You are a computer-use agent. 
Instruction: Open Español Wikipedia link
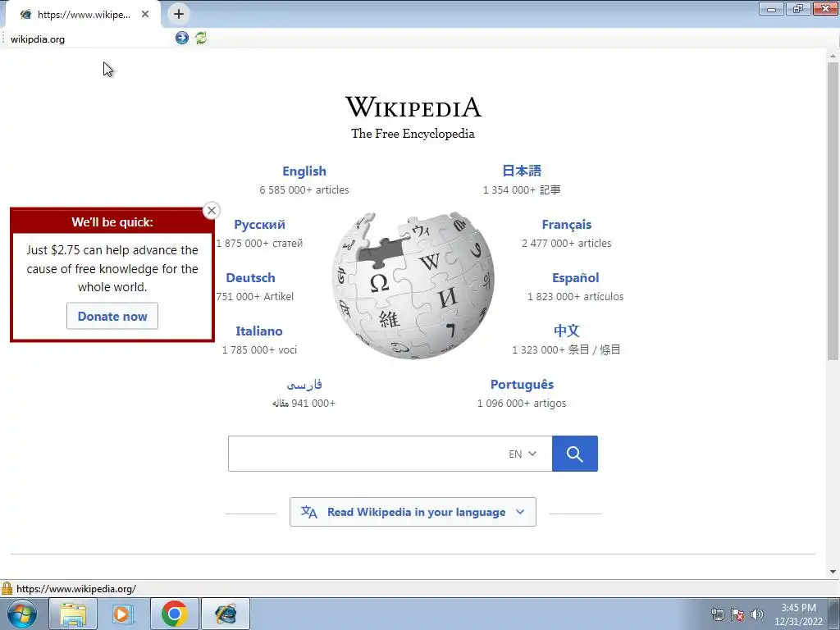(575, 277)
